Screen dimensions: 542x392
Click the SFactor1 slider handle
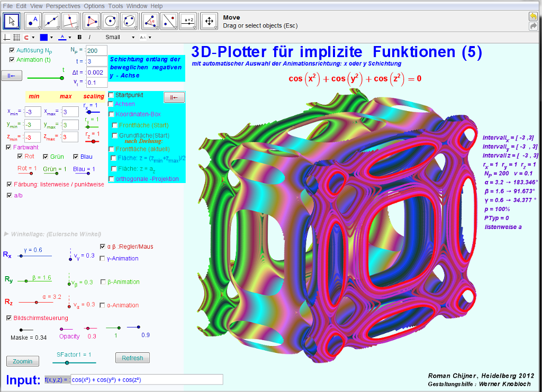tap(67, 363)
